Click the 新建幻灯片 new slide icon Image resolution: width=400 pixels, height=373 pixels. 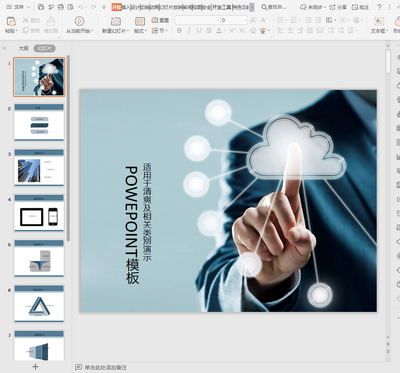coord(115,22)
